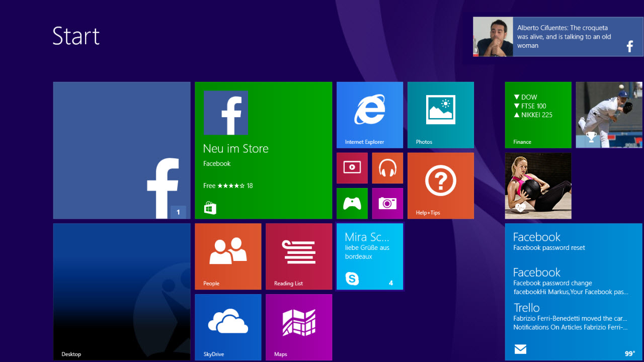This screenshot has height=362, width=644.
Task: Open Health & Fitness tile with woman exercising
Action: point(538,186)
